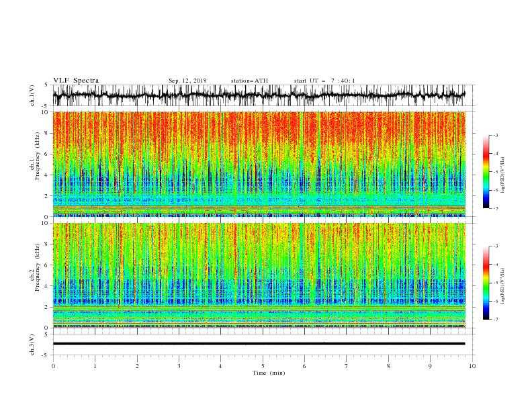Click the ch.1 "Frequency (kHz)" axis label
532x411 pixels.
pyautogui.click(x=38, y=156)
